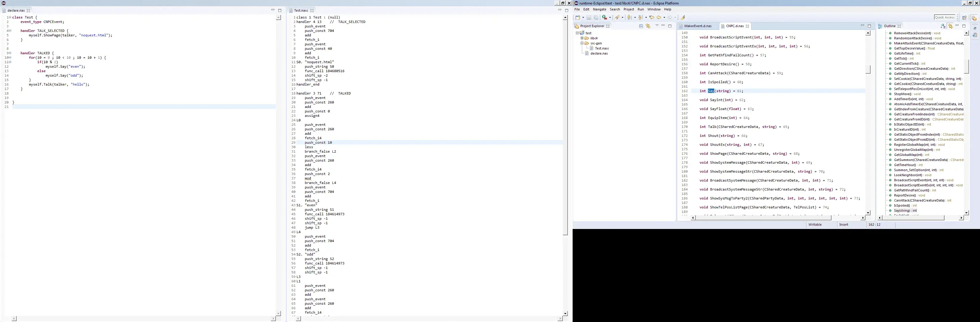The image size is (980, 322).
Task: Click the Quick Access input field
Action: (x=945, y=18)
